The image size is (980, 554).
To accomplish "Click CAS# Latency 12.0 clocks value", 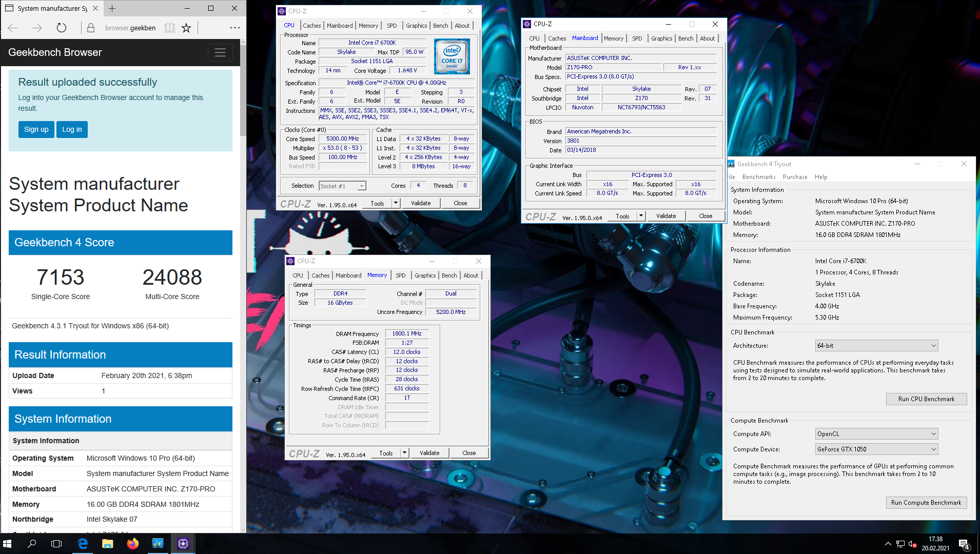I will [407, 352].
